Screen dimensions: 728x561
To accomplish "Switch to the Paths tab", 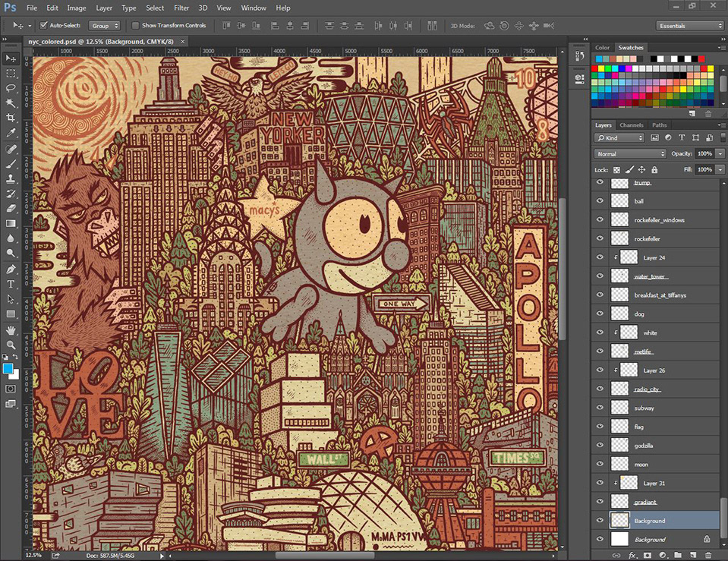I will 659,125.
